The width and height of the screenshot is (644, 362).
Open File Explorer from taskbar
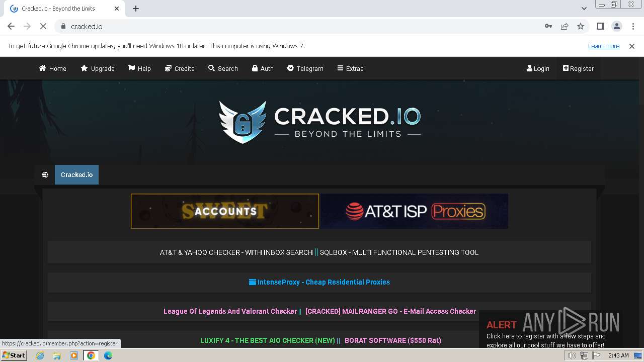(57, 355)
